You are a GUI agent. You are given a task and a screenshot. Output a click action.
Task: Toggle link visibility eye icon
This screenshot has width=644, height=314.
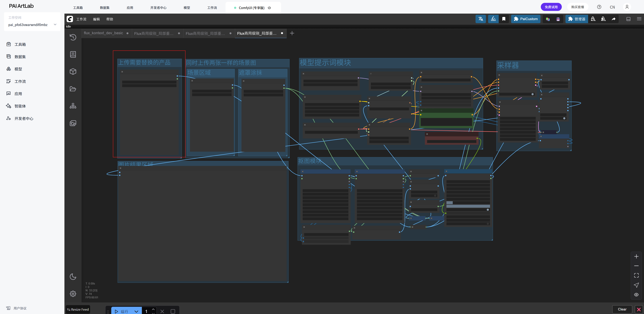tap(636, 295)
